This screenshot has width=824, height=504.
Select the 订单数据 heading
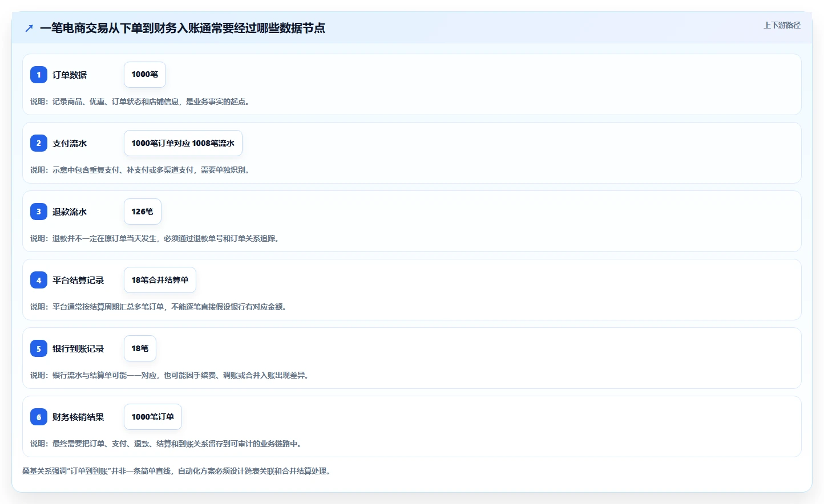(x=70, y=75)
